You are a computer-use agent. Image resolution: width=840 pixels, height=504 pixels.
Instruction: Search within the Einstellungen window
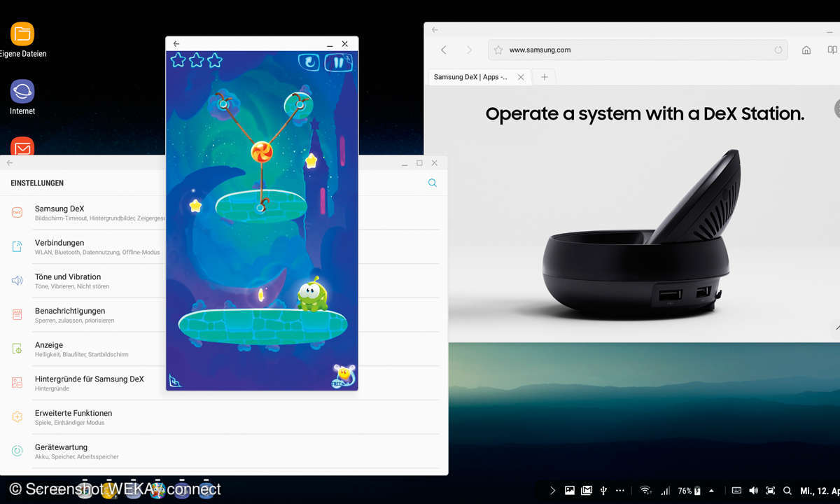[x=433, y=183]
